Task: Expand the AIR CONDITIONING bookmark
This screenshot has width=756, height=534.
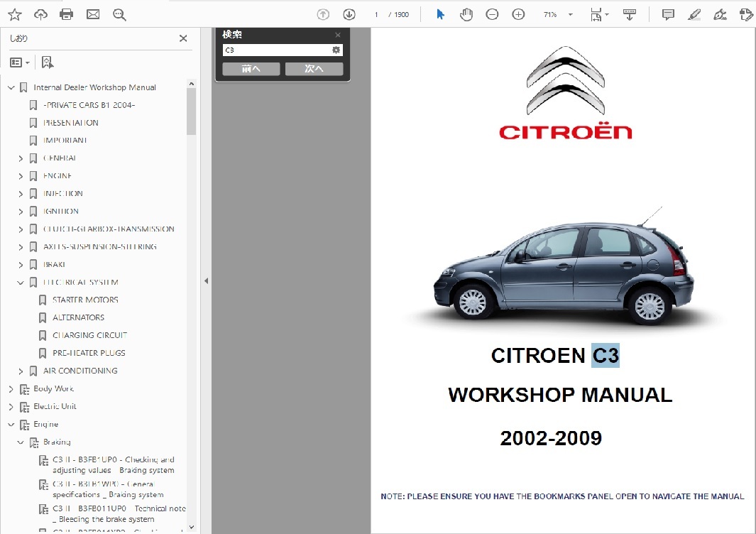Action: pos(21,371)
